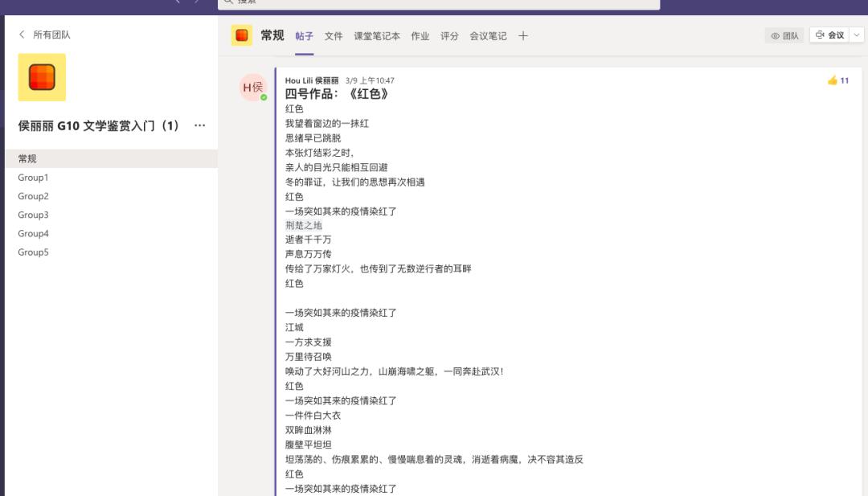Click the presence status dot on H侯 avatar
This screenshot has height=496, width=868.
(x=262, y=96)
